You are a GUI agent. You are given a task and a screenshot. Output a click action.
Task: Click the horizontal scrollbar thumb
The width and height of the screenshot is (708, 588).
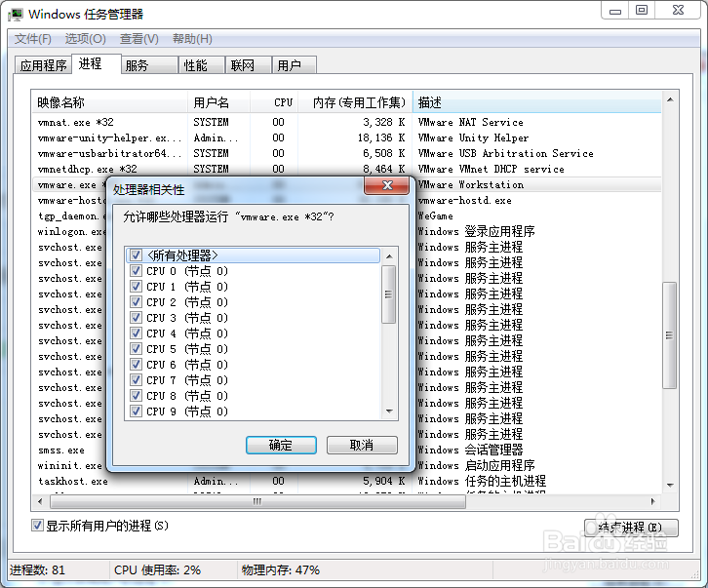(x=257, y=501)
